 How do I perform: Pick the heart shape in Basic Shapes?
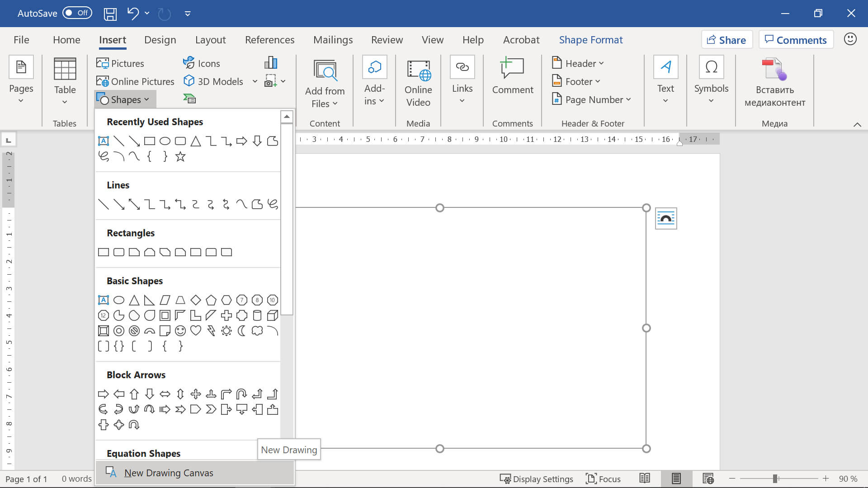(x=196, y=331)
